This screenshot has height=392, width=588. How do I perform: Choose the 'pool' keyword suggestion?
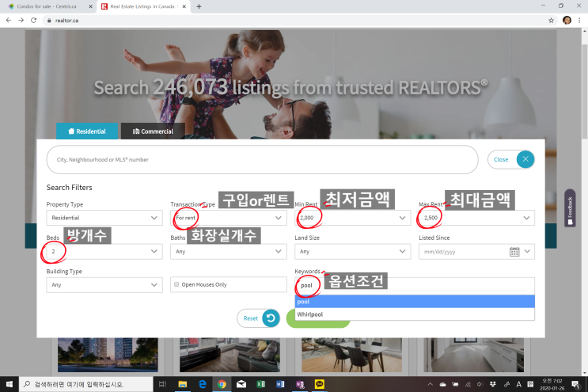pyautogui.click(x=415, y=301)
